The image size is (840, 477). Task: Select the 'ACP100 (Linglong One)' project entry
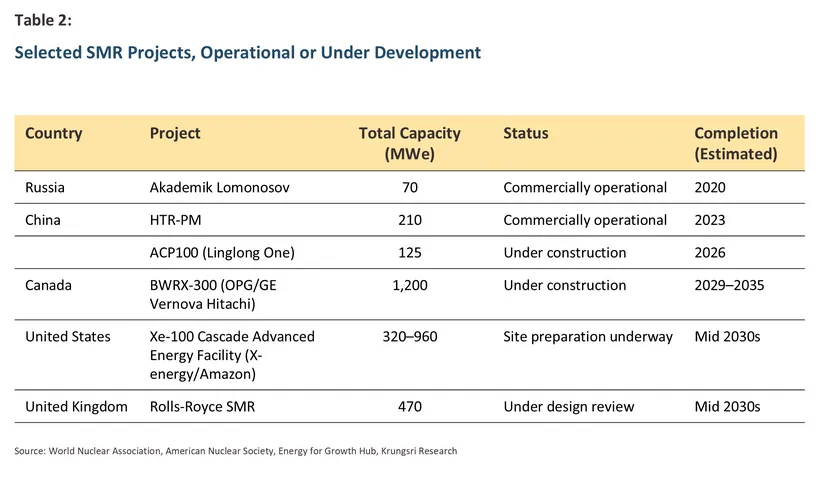click(x=221, y=252)
